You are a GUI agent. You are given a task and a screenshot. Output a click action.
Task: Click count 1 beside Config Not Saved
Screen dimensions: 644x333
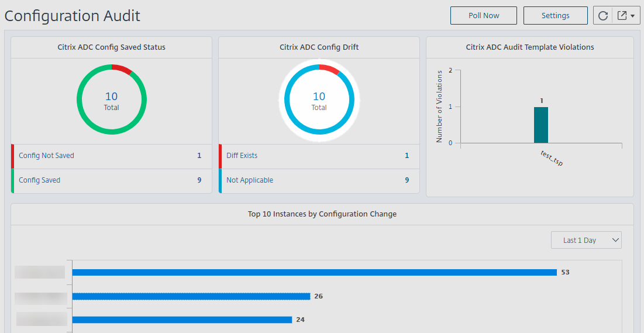[199, 156]
